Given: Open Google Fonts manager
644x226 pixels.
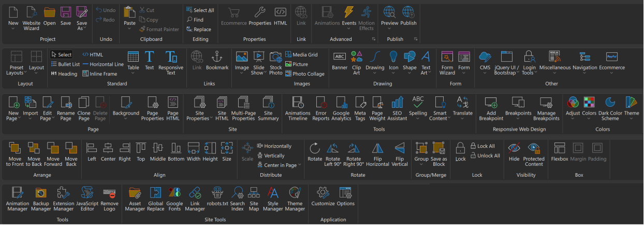Looking at the screenshot, I should pyautogui.click(x=174, y=199).
